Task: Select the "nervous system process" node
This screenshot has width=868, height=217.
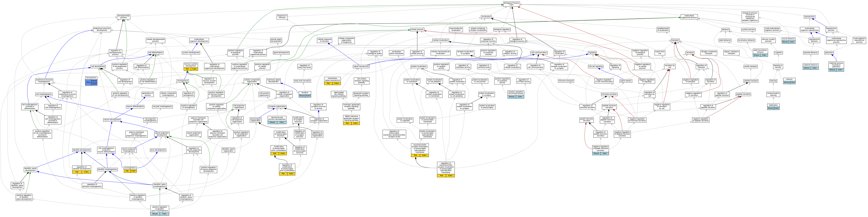Action: (768, 40)
